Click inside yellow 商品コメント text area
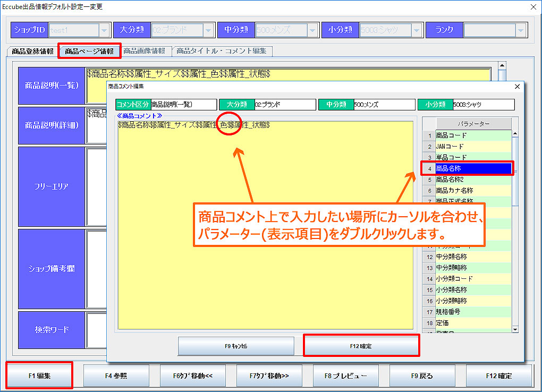This screenshot has width=542, height=392. click(266, 239)
